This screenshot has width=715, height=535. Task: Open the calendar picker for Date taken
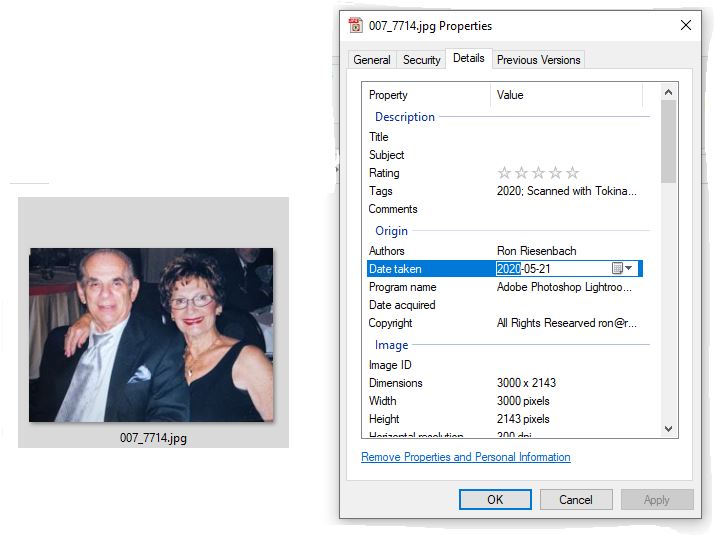(x=617, y=268)
